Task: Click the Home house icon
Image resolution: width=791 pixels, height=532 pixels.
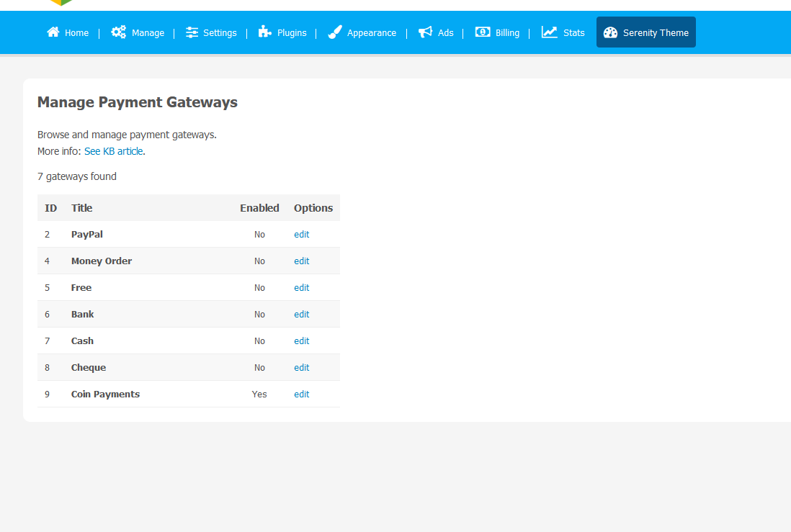Action: tap(53, 32)
